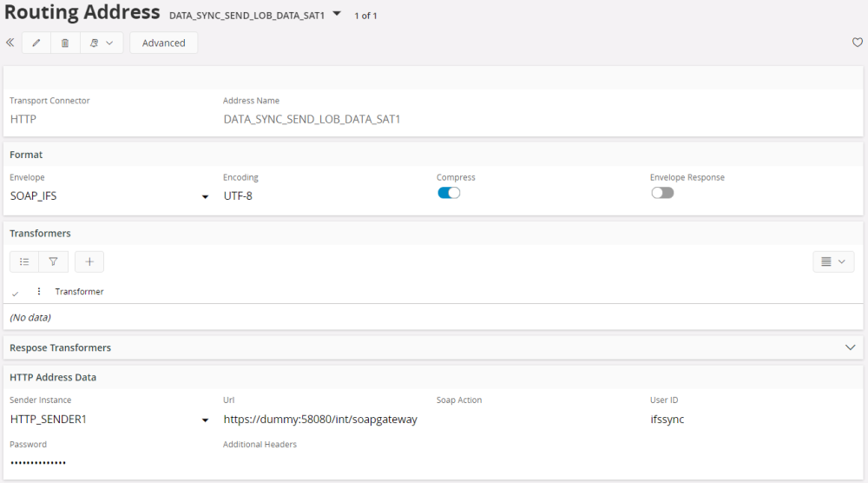Screen dimensions: 868x483
Task: Add a new transformer with plus icon
Action: click(89, 261)
